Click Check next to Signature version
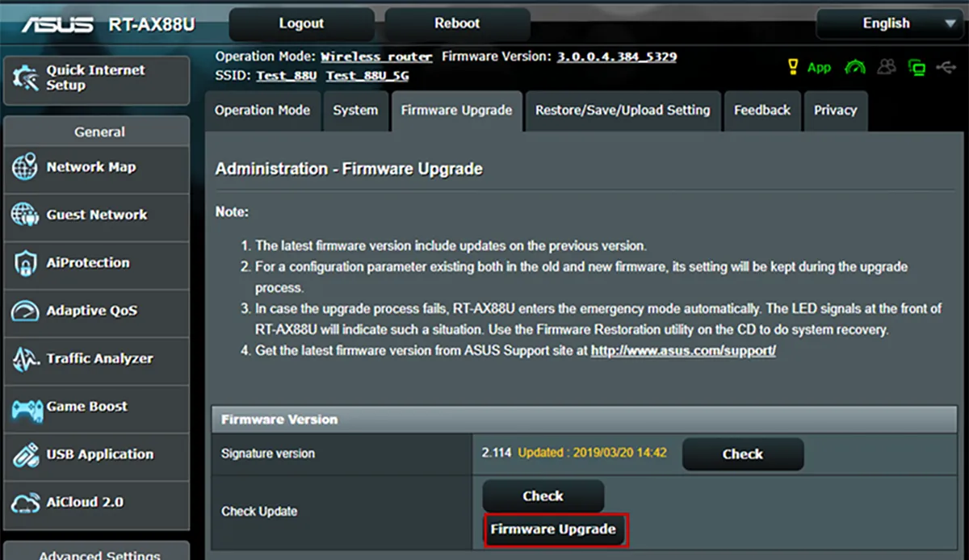Viewport: 969px width, 560px height. click(x=743, y=454)
